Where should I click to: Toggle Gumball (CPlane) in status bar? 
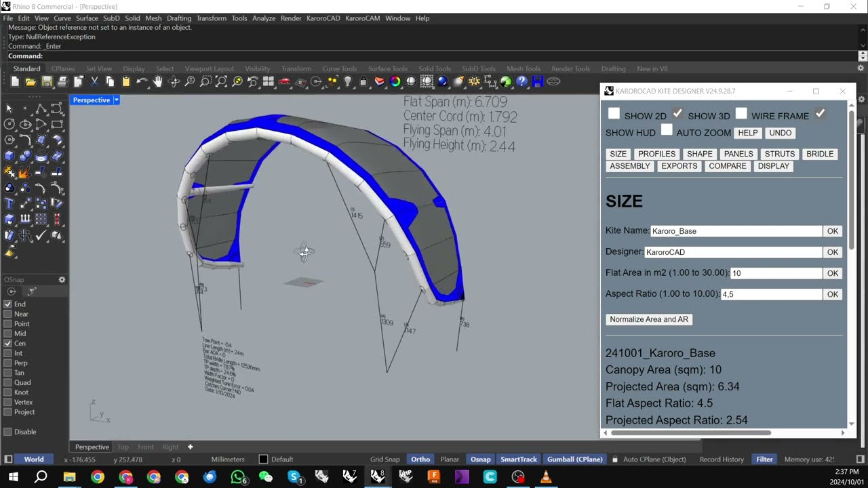575,460
